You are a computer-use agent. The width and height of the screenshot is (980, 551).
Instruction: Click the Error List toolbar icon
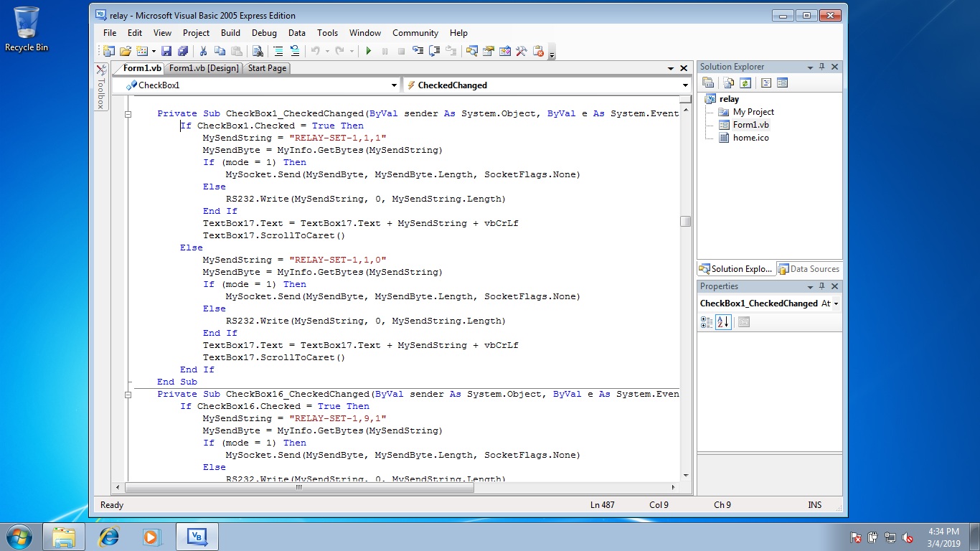[538, 51]
